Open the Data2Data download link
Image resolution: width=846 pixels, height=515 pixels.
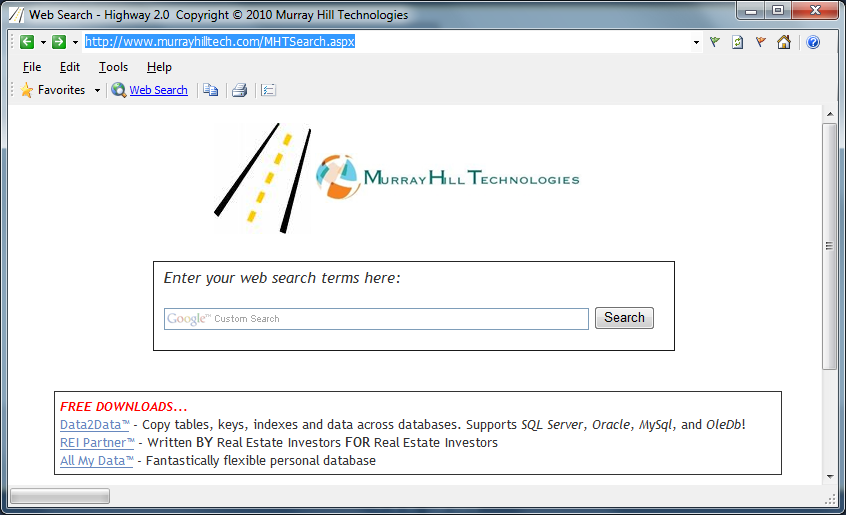(95, 425)
